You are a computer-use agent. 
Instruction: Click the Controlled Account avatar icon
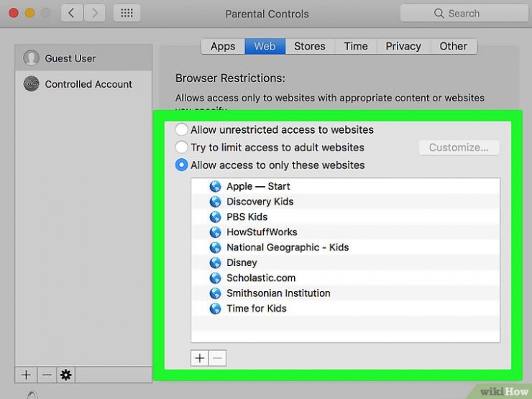click(x=31, y=83)
